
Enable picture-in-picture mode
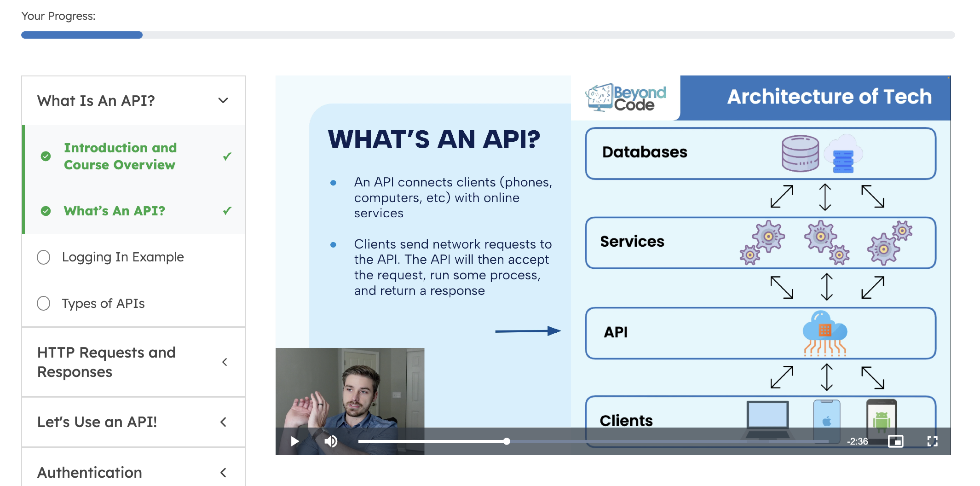[x=895, y=441]
